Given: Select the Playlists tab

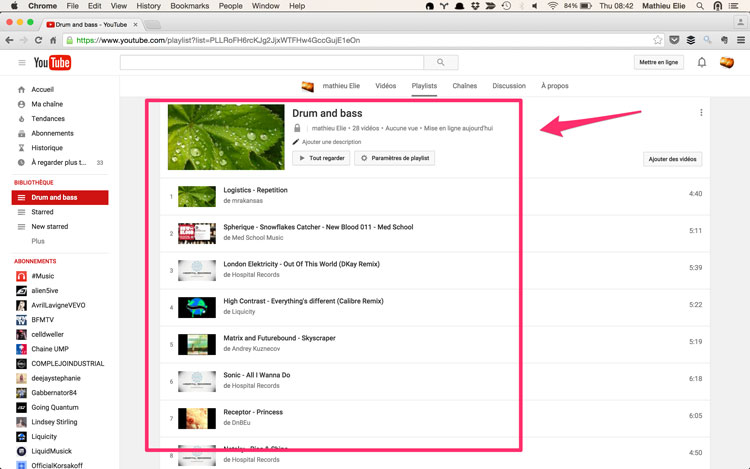Looking at the screenshot, I should tap(424, 86).
